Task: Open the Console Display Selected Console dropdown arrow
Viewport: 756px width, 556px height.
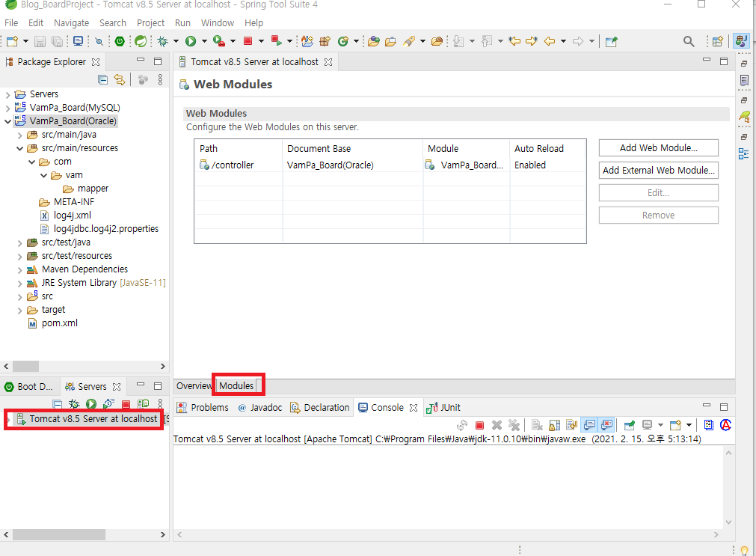Action: 660,425
